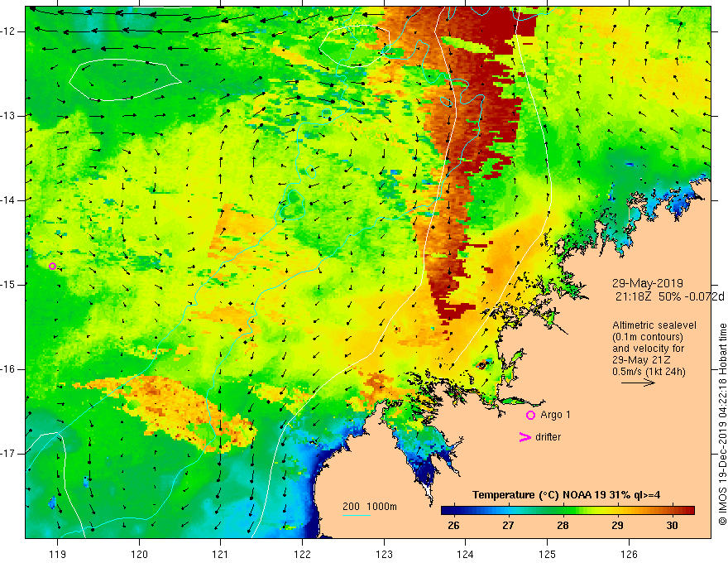Image resolution: width=728 pixels, height=563 pixels.
Task: Click the magenta drifter legend arrow symbol
Action: pos(524,437)
